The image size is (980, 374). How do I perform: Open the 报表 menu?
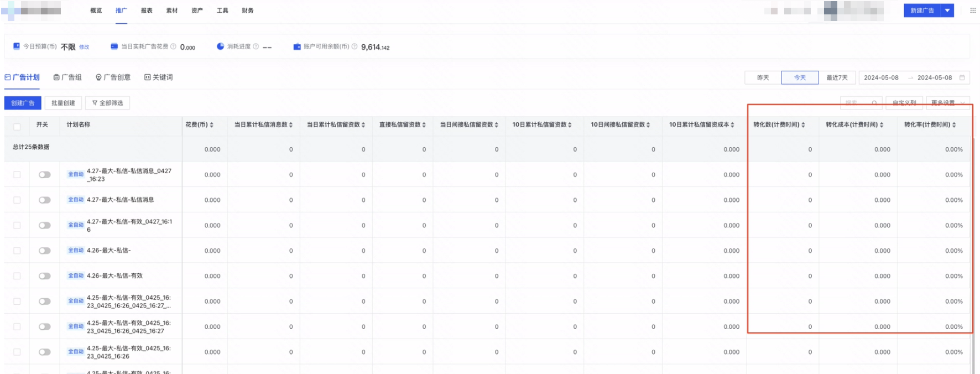click(x=147, y=11)
